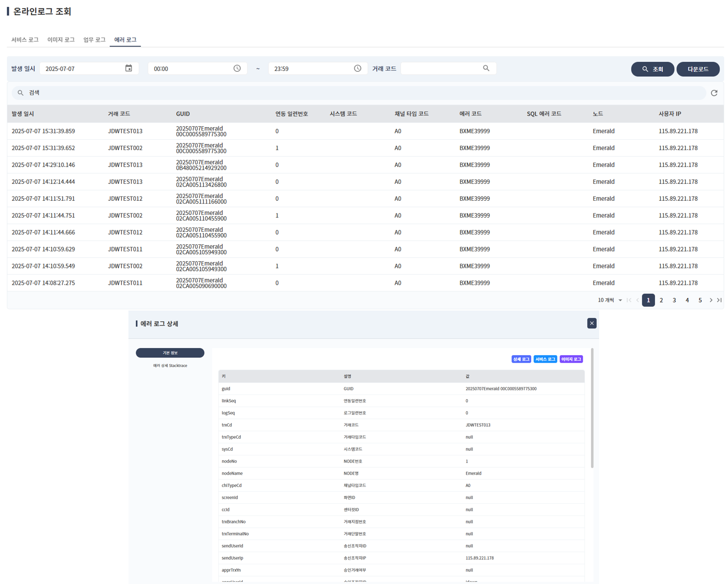The height and width of the screenshot is (584, 728).
Task: Go to page 3 of results
Action: 674,300
